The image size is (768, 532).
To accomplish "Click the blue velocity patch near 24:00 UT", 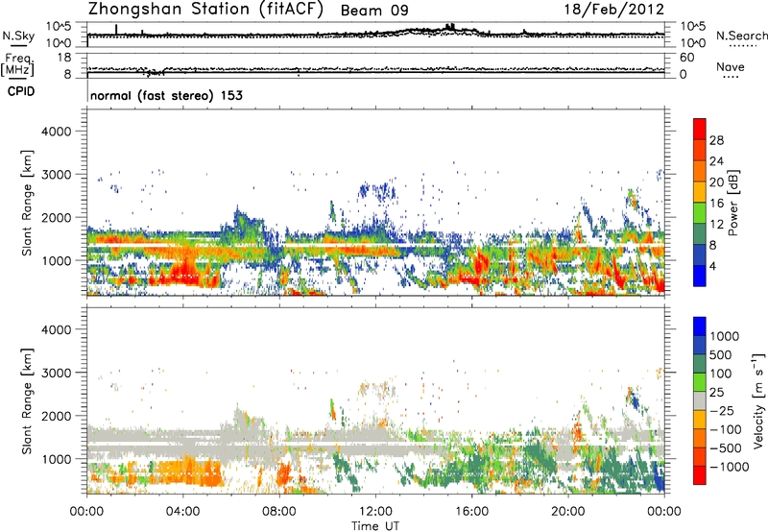I will tap(660, 477).
